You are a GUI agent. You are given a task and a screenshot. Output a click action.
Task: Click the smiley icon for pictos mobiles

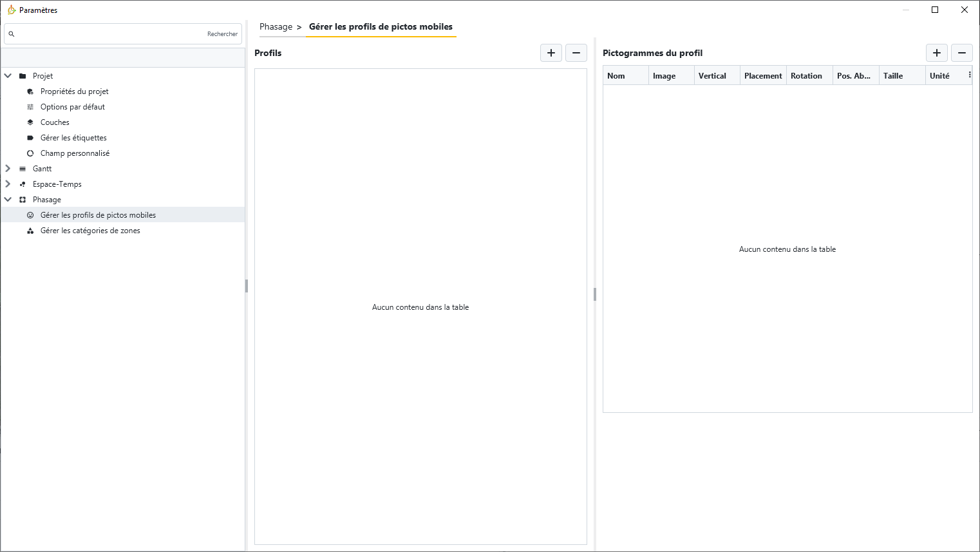pos(30,215)
